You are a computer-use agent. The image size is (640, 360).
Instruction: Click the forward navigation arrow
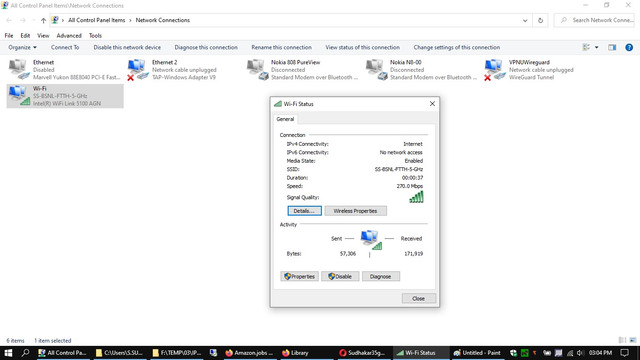pos(23,20)
